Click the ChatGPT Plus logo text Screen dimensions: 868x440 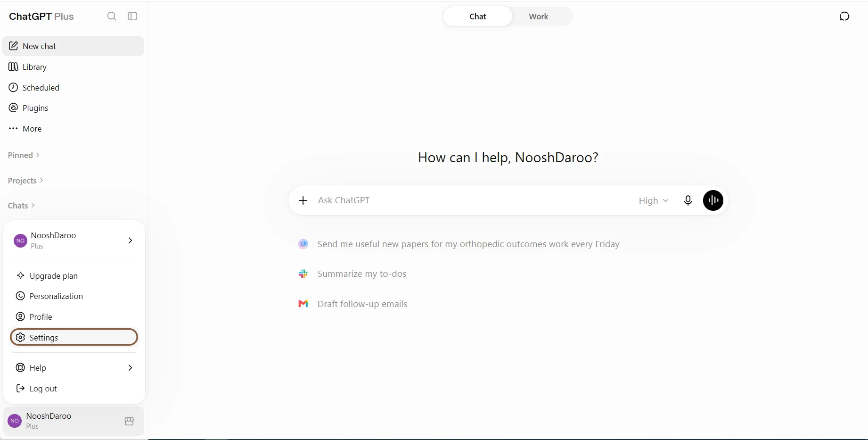41,17
